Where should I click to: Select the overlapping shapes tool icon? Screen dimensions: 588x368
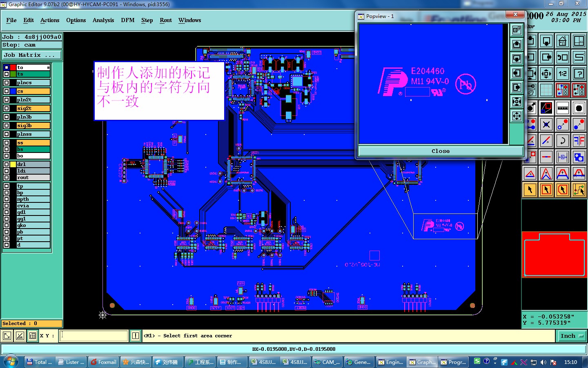pos(579,157)
